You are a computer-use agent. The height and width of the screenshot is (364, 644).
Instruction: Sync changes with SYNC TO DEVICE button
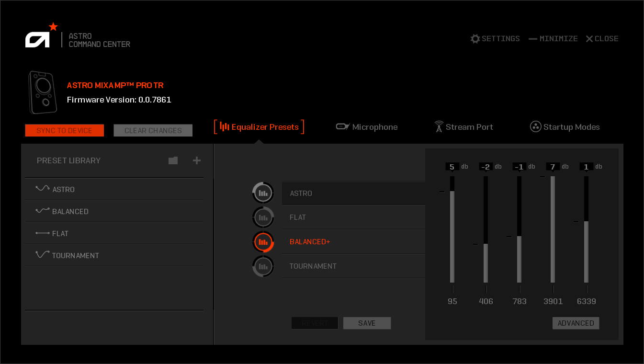[65, 130]
